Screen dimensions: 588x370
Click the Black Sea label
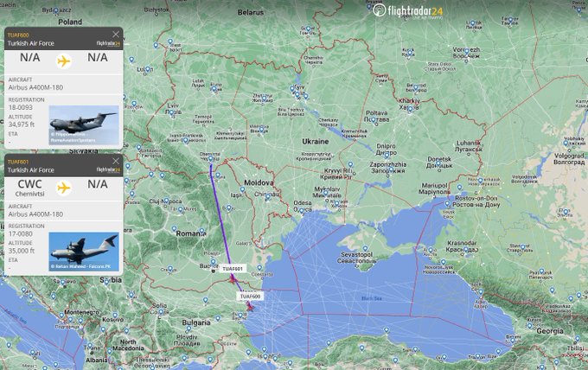(371, 298)
